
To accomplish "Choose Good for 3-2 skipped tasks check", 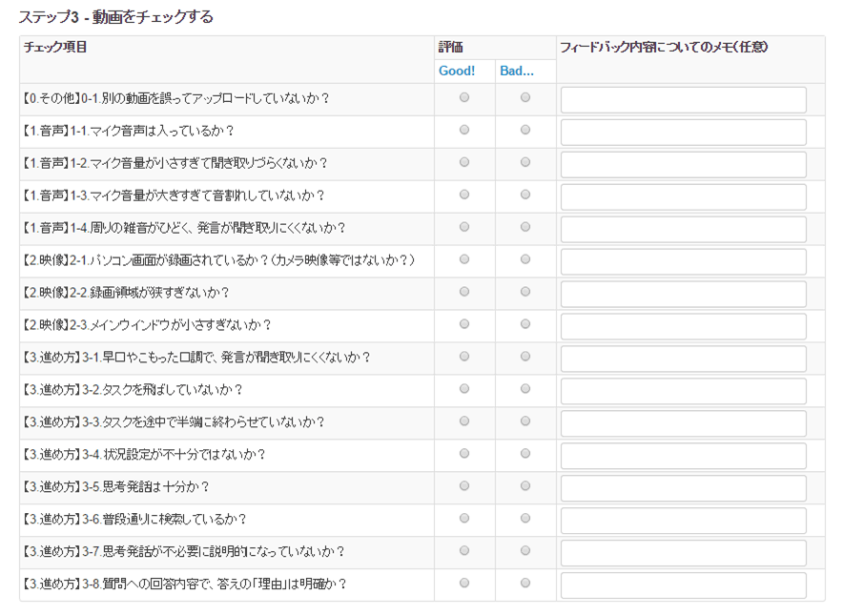I will click(464, 389).
